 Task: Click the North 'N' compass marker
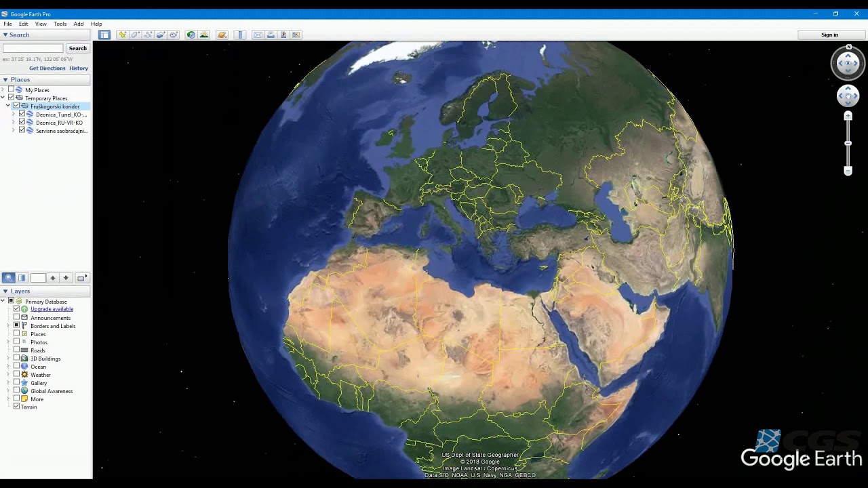849,47
